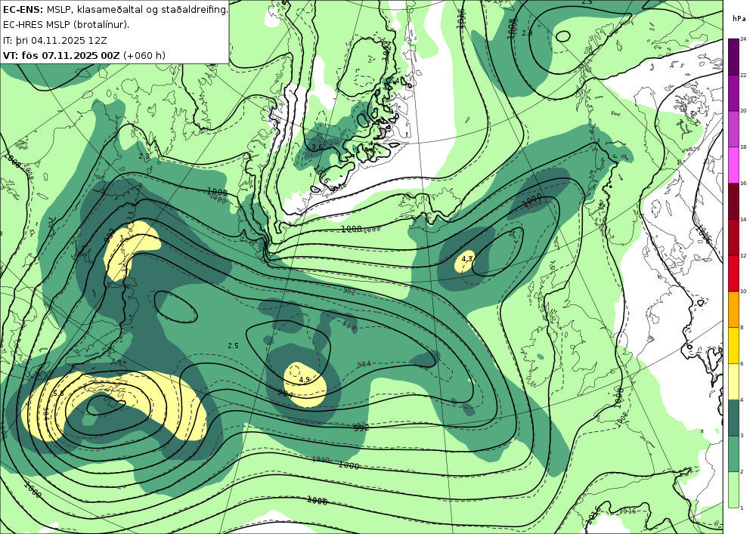Click the hPa unit label above color scale

738,18
